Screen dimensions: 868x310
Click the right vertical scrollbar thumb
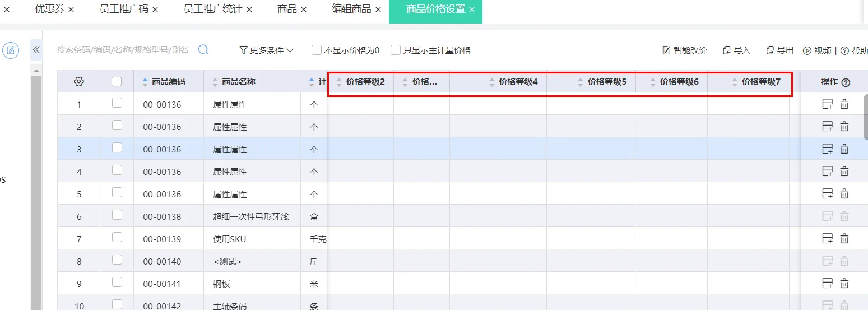tap(866, 117)
